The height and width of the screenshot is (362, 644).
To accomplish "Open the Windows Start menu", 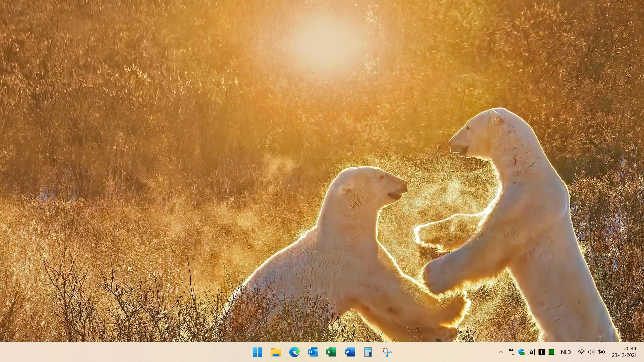I will click(x=257, y=352).
